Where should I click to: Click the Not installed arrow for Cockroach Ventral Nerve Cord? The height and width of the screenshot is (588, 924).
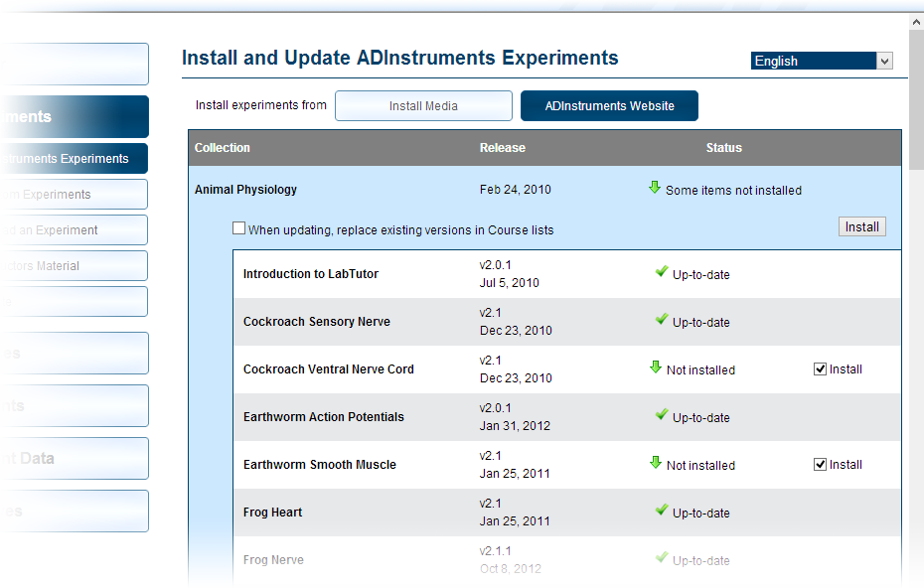(x=655, y=366)
